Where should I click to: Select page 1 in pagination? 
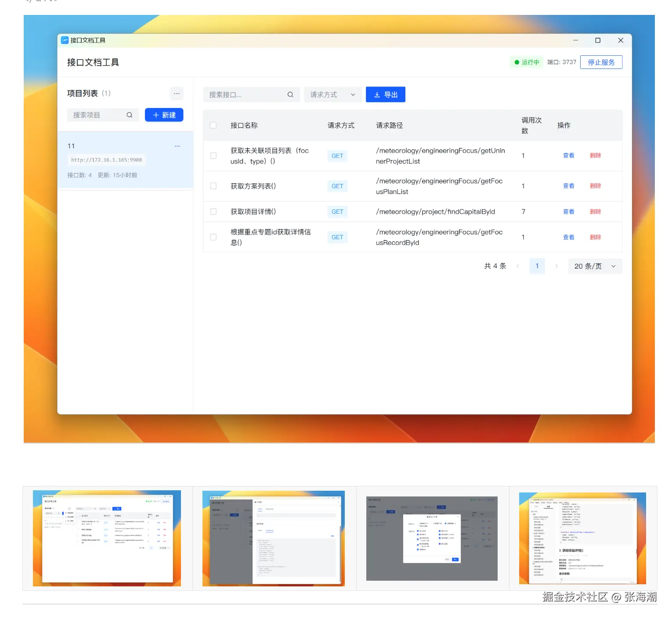[x=537, y=266]
